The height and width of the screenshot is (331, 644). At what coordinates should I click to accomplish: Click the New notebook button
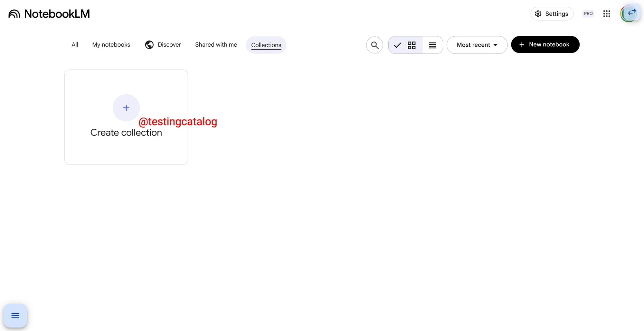[545, 45]
